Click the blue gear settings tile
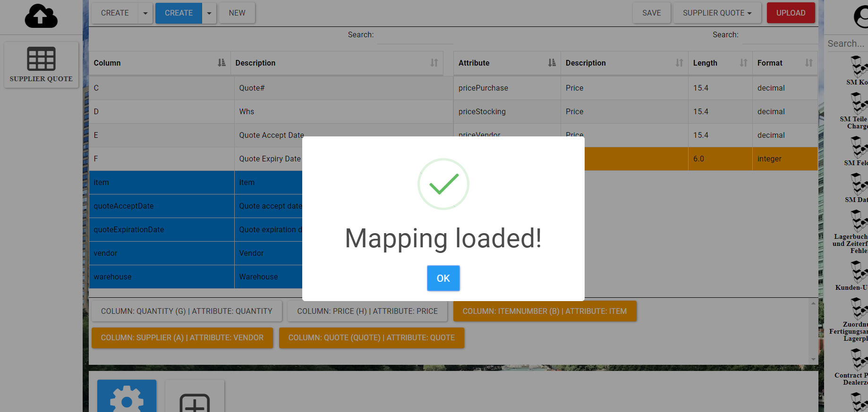This screenshot has height=412, width=868. [127, 396]
